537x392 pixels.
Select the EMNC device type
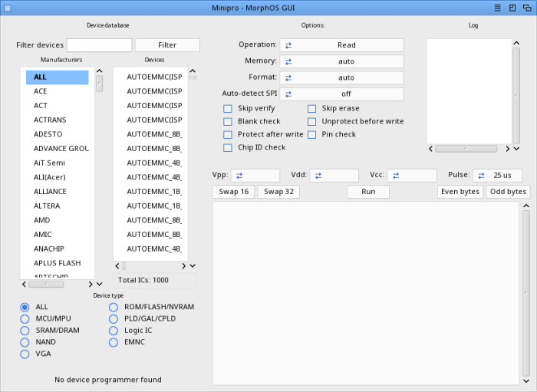coord(114,342)
